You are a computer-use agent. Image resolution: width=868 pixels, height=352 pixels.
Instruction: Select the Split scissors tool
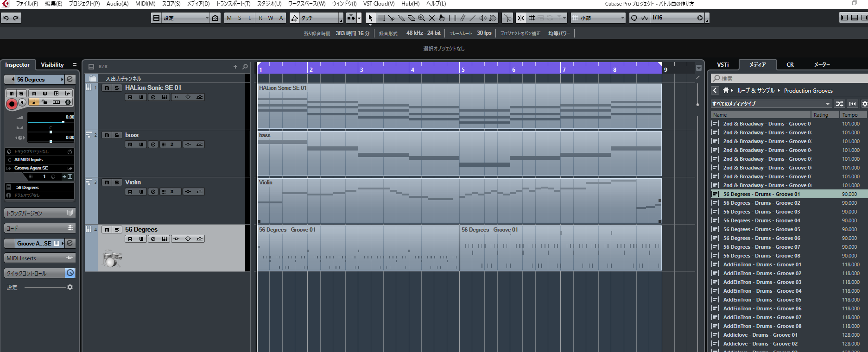click(391, 18)
